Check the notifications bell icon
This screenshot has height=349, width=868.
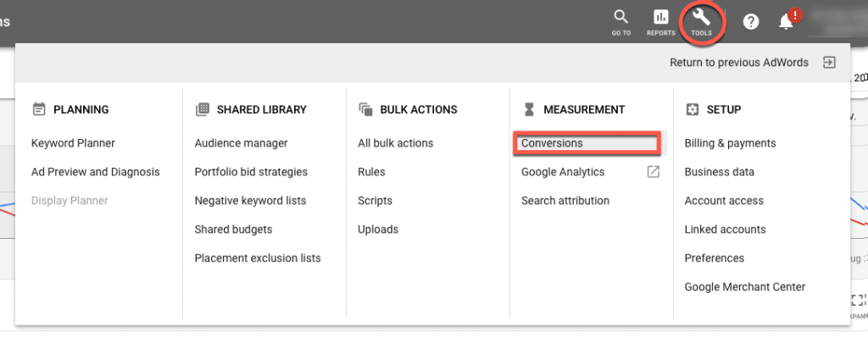(x=786, y=23)
